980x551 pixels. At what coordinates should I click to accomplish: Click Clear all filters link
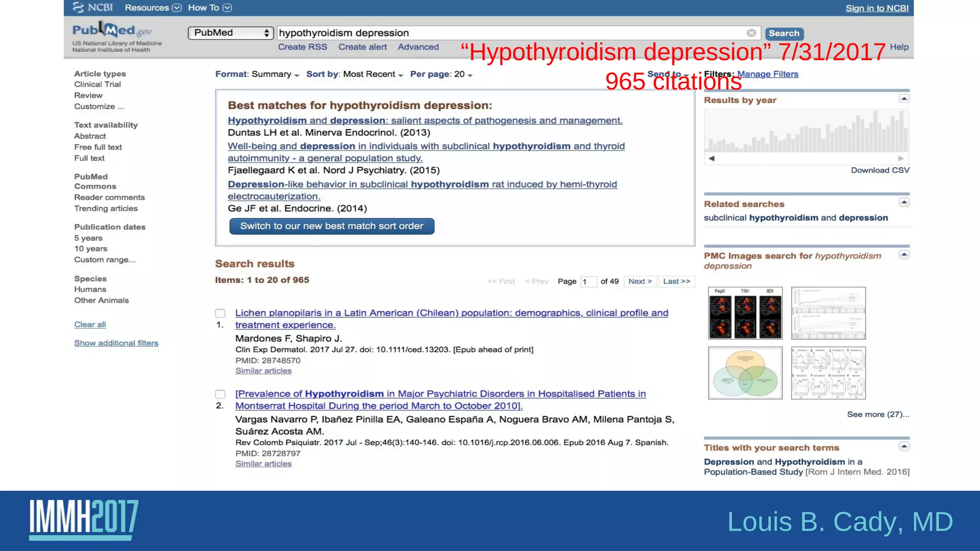tap(90, 324)
